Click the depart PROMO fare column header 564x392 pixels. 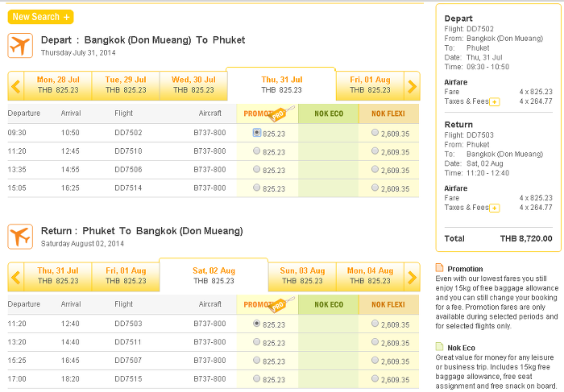pos(267,113)
